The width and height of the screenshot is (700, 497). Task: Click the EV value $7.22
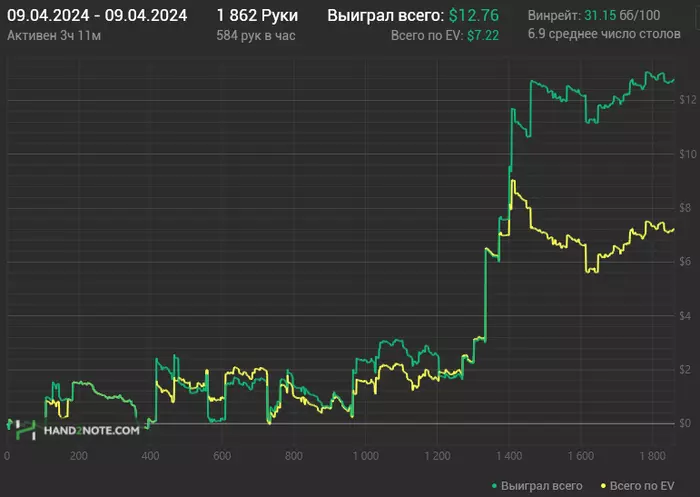click(x=483, y=35)
